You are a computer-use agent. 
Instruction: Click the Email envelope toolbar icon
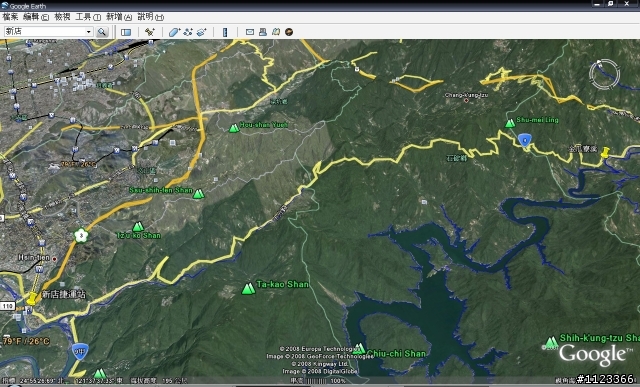(250, 32)
